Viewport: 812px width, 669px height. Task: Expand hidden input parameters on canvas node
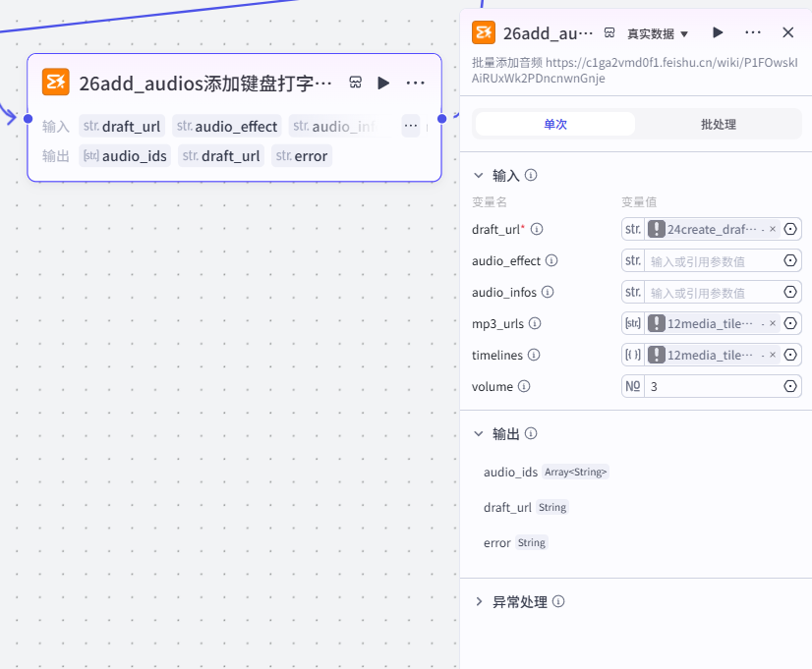[x=411, y=126]
